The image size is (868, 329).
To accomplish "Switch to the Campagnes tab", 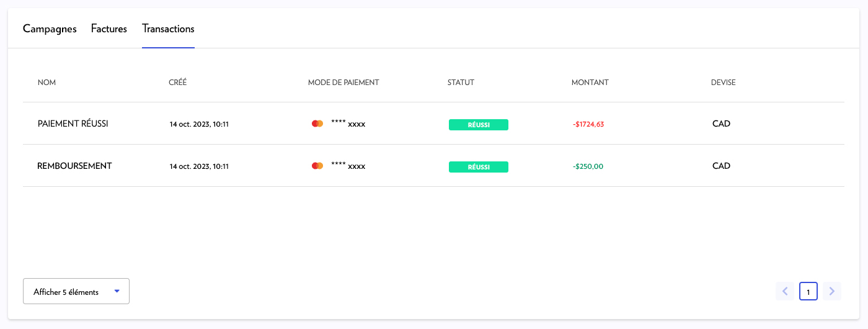I will point(50,29).
